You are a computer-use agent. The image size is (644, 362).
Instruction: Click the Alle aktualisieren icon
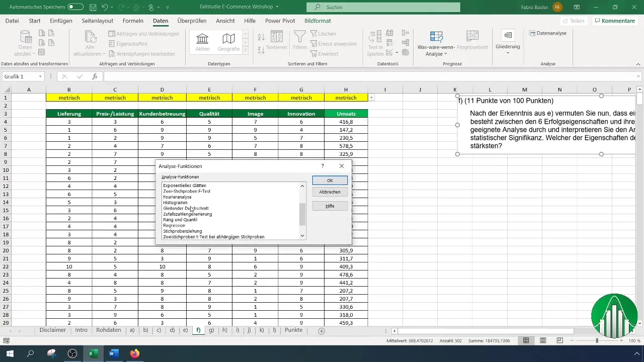91,37
